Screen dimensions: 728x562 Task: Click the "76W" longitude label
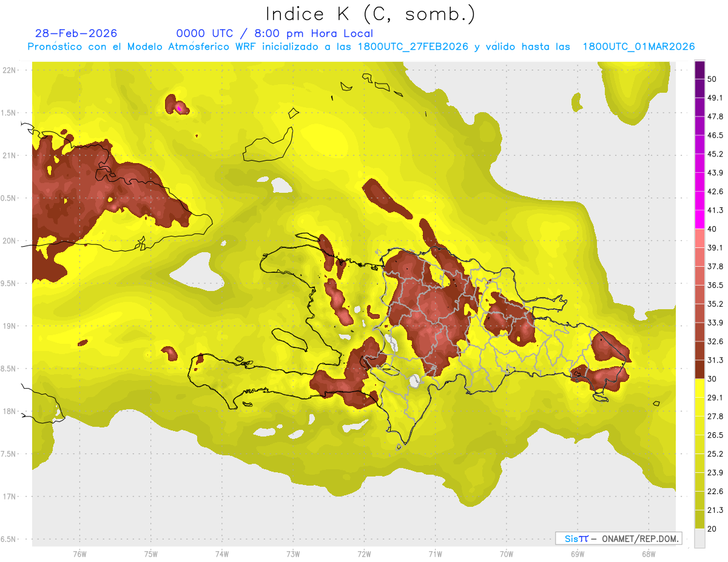tap(79, 554)
